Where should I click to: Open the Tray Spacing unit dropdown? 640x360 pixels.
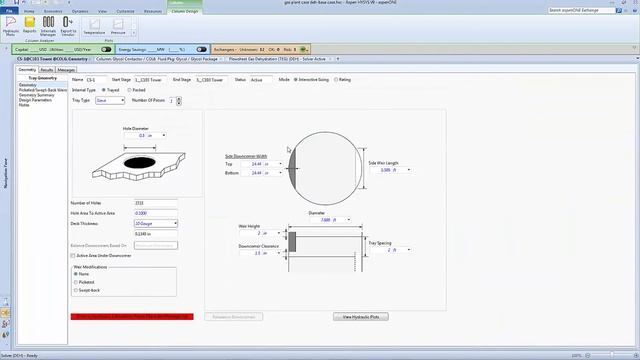click(x=409, y=250)
